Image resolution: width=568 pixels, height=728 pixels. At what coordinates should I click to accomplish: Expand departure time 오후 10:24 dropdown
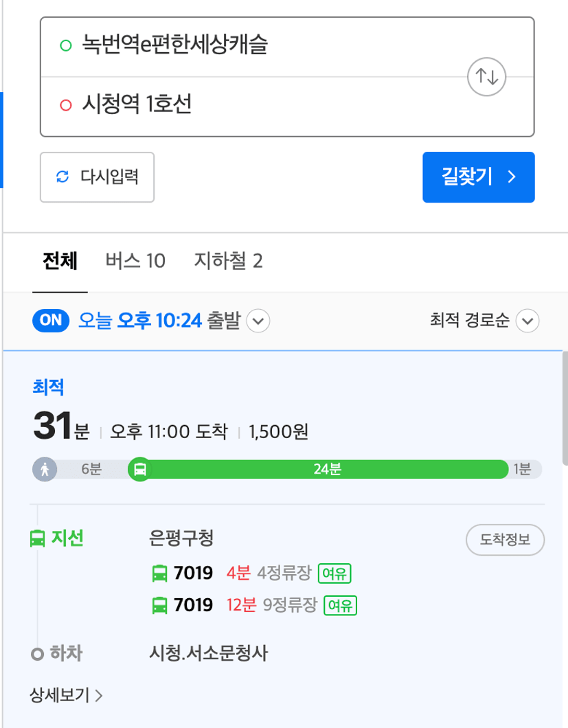[258, 321]
